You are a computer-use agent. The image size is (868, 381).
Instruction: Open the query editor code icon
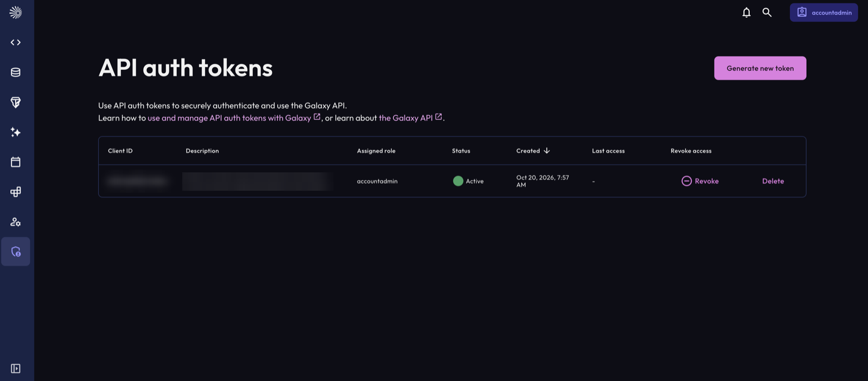click(x=16, y=42)
